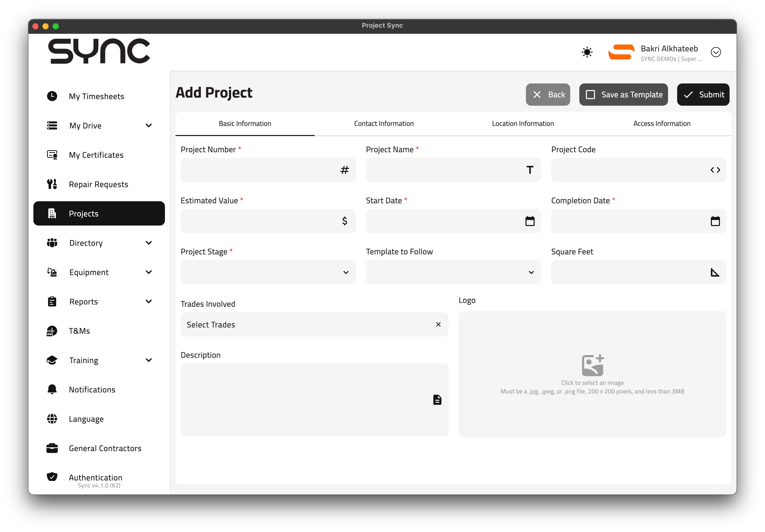
Task: Click the Notifications bell icon
Action: click(52, 389)
